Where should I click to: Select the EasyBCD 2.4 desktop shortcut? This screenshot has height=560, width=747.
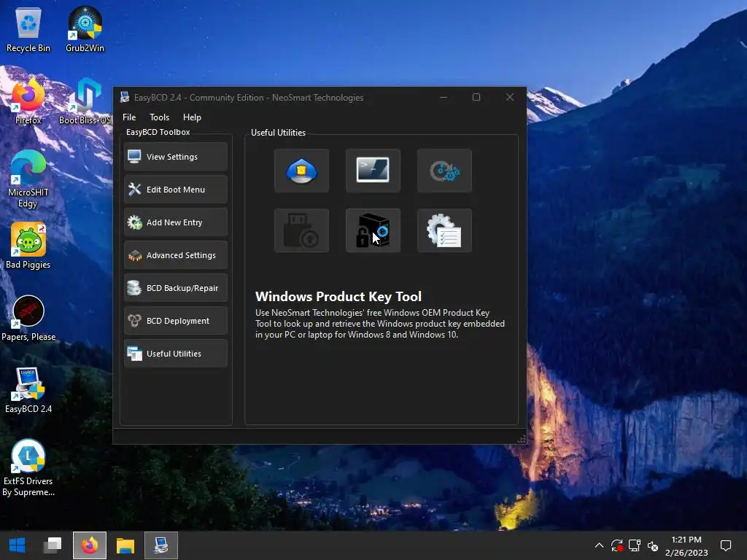[x=28, y=391]
